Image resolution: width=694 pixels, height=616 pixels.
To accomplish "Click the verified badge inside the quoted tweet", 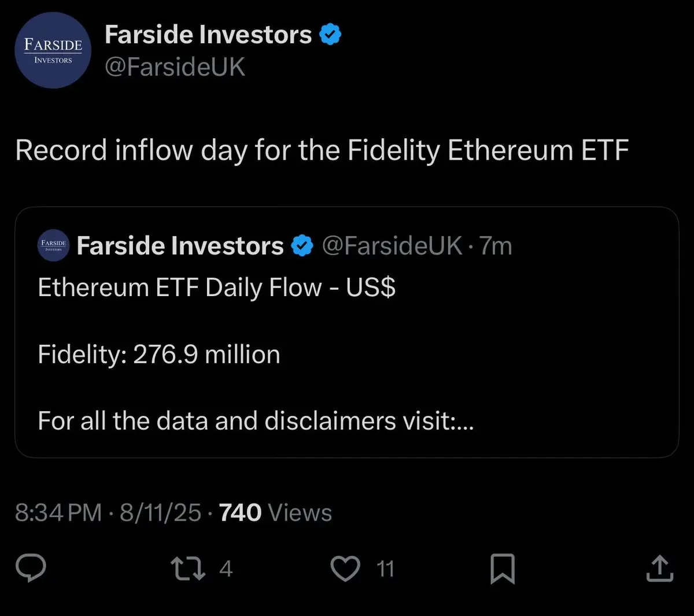I will 301,246.
